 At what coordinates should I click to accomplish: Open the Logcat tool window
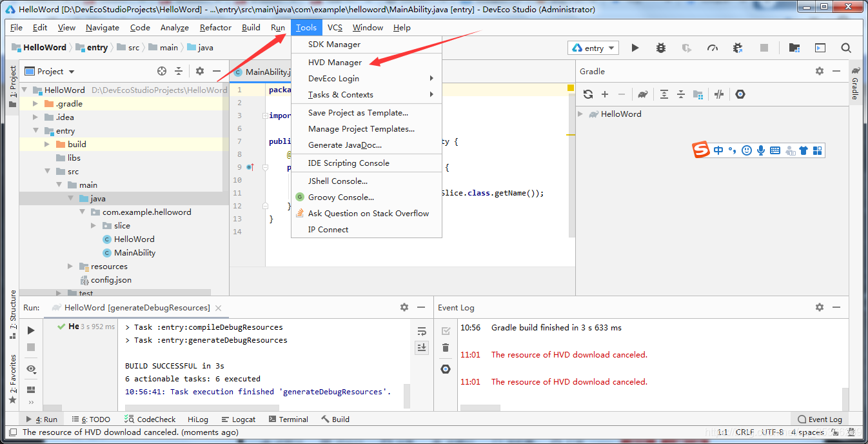238,419
